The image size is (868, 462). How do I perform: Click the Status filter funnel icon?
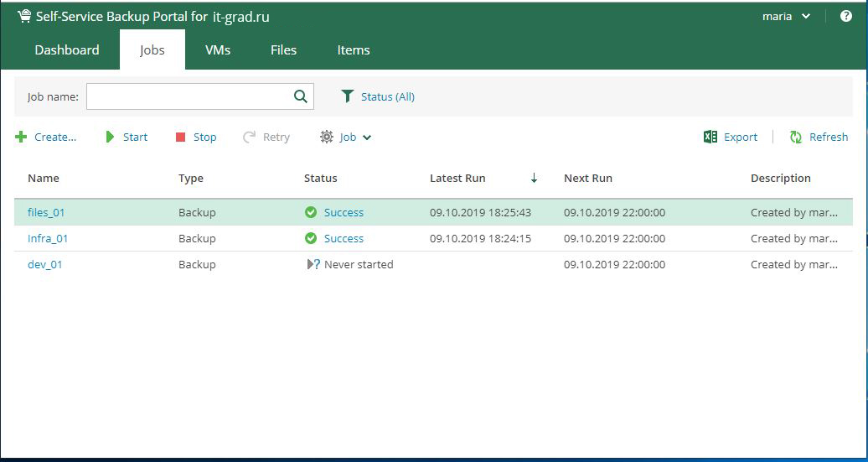[x=348, y=96]
